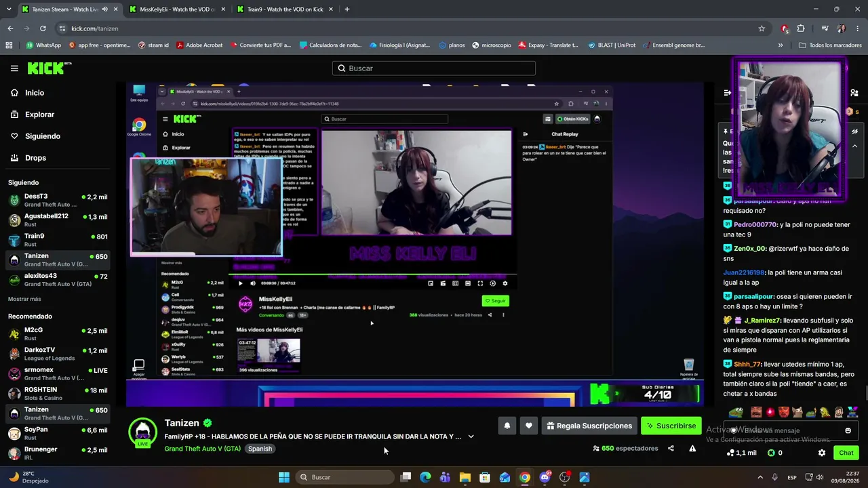The width and height of the screenshot is (868, 488).
Task: Show more bookmarks with the overflow chevron
Action: click(x=781, y=45)
